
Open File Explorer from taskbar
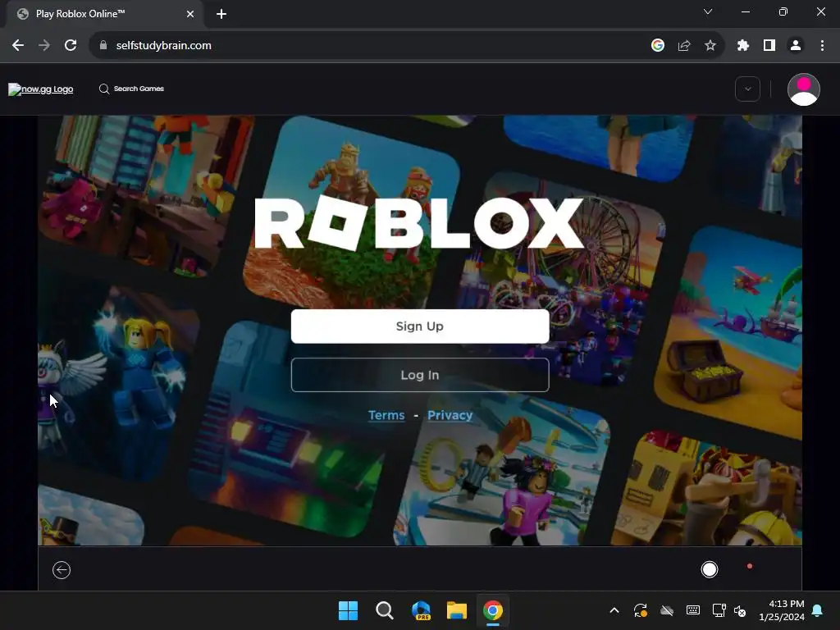point(457,610)
